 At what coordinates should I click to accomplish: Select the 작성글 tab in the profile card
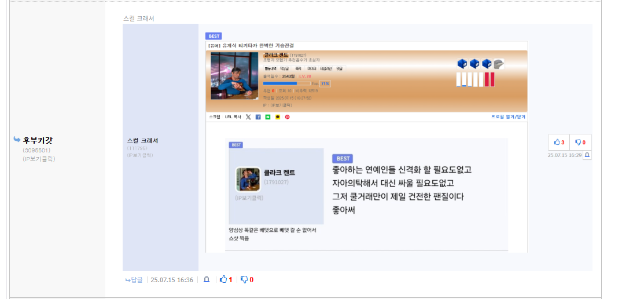pos(285,69)
